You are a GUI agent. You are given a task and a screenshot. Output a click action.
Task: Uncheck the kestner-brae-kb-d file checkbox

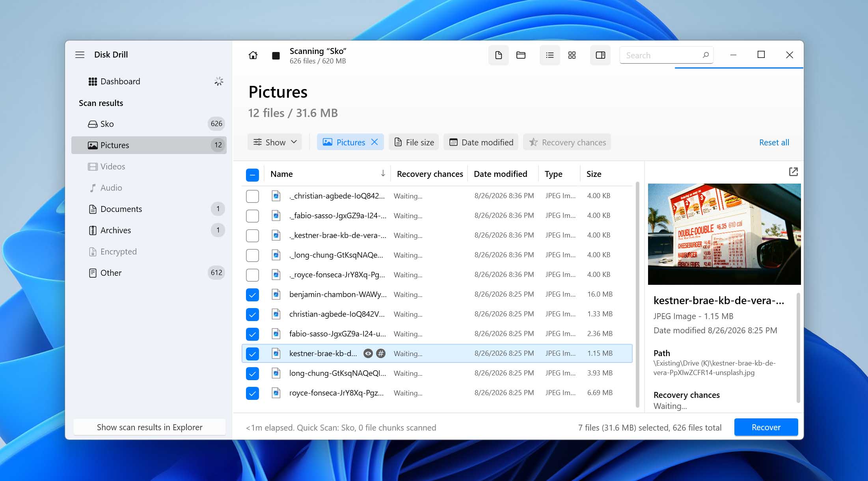click(x=252, y=354)
